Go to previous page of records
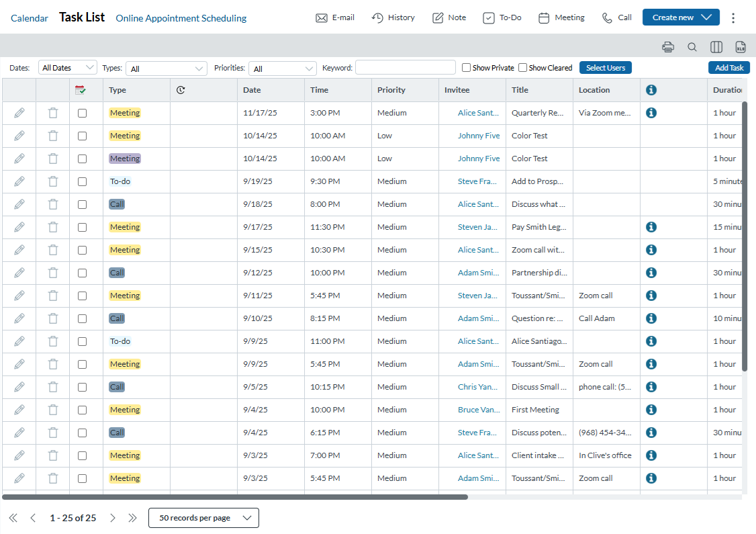The height and width of the screenshot is (534, 756). [33, 518]
